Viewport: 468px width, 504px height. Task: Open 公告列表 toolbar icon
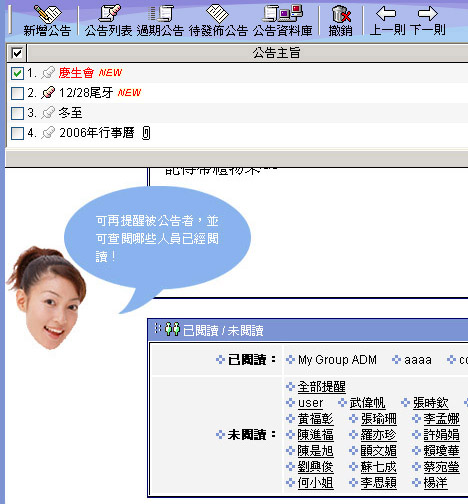click(x=109, y=13)
